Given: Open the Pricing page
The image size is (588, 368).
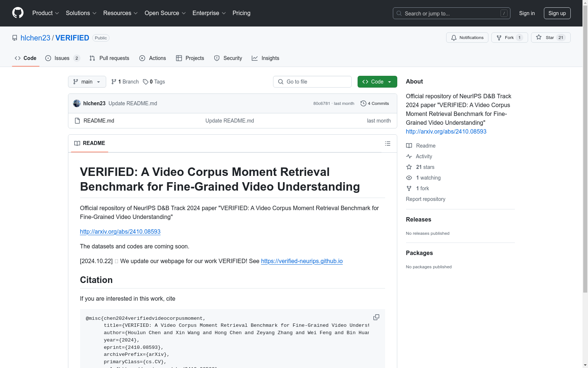Looking at the screenshot, I should 241,13.
